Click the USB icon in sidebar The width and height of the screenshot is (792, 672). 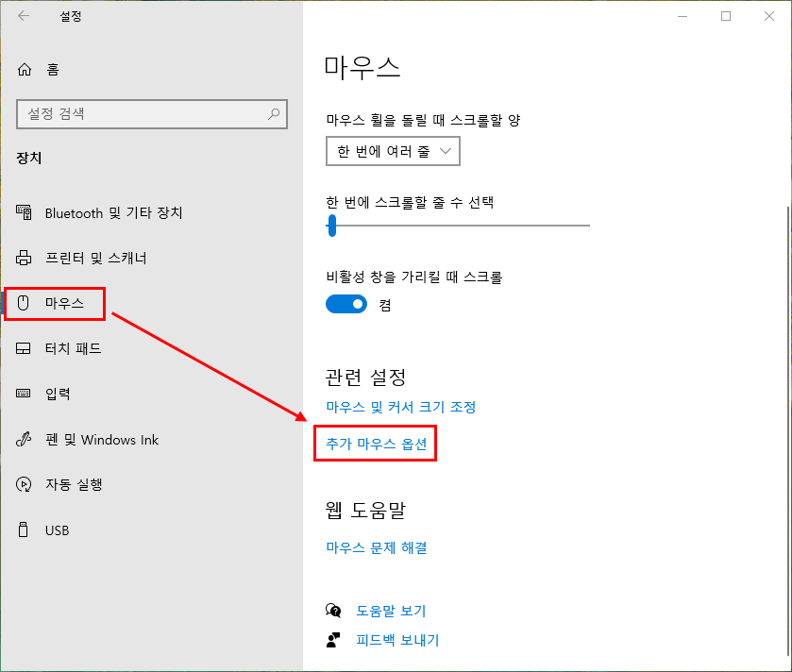[24, 529]
